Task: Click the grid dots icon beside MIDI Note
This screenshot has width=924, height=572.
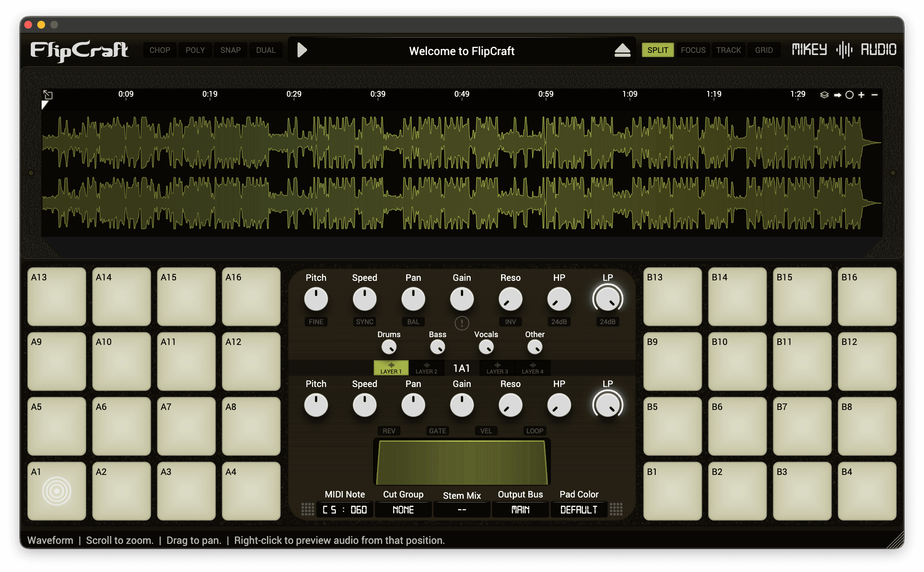Action: [308, 509]
